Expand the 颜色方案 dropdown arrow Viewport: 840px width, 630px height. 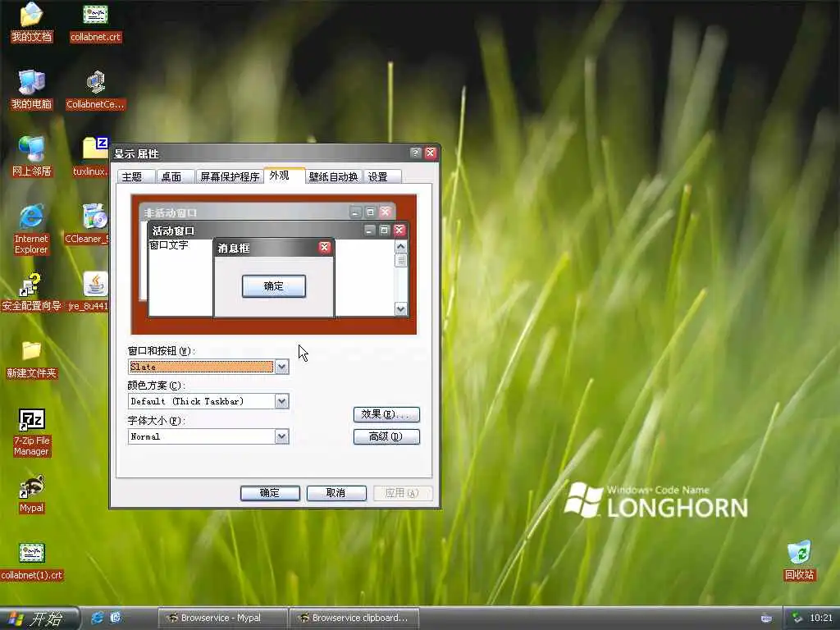pyautogui.click(x=282, y=401)
